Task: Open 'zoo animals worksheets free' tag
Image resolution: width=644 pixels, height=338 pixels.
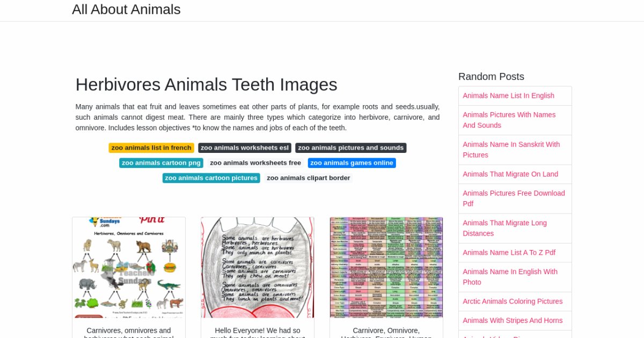Action: (255, 163)
